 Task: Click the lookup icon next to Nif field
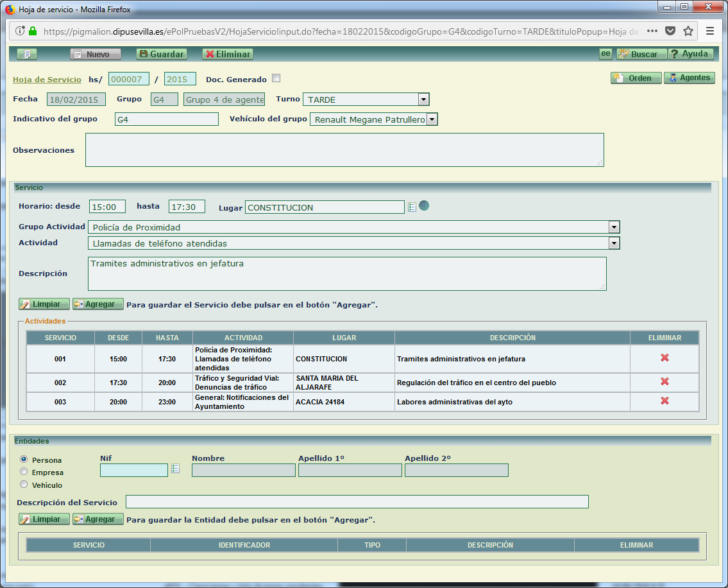175,469
